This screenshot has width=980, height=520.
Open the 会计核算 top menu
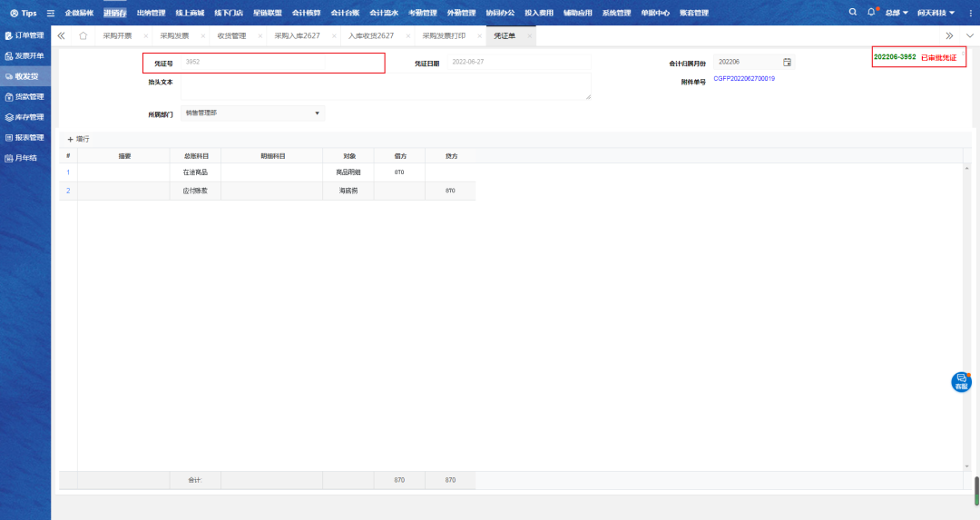pyautogui.click(x=306, y=14)
